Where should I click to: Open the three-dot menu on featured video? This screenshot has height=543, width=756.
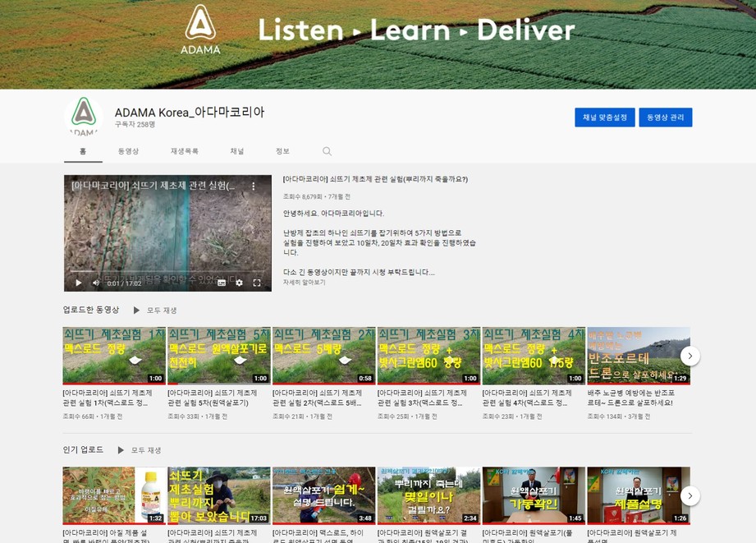253,186
